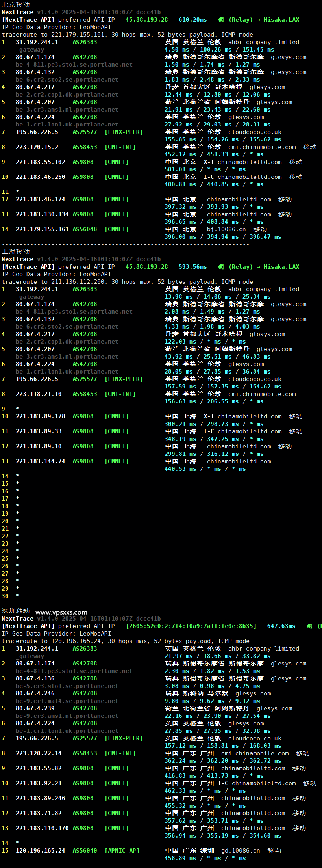Click the '122.03 ms' latency value
322x868 pixels.
[x=180, y=342]
